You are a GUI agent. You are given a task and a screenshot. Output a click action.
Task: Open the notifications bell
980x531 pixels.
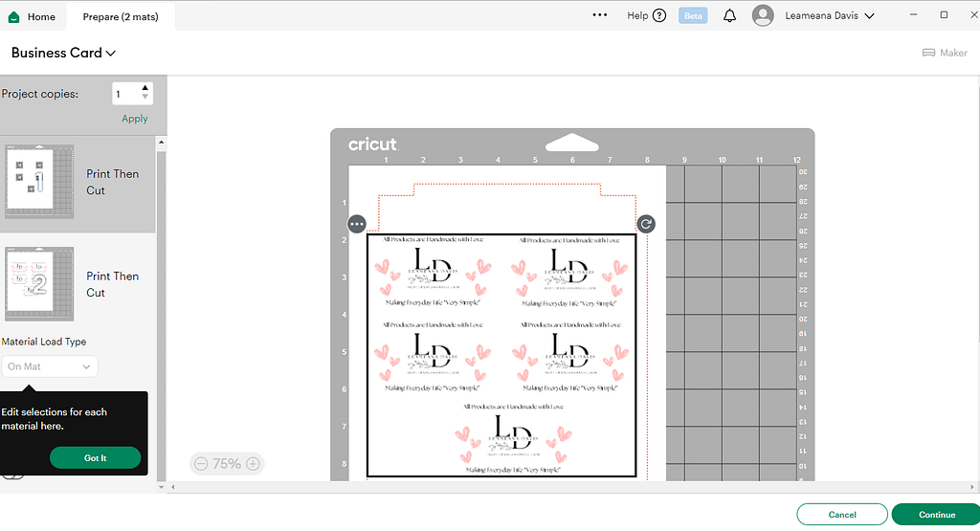pos(729,16)
